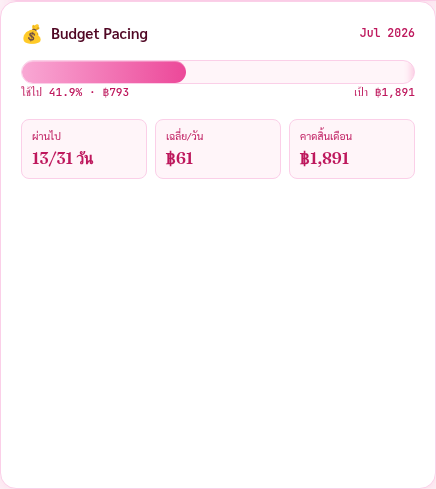Screen dimensions: 436x489
Task: Click the filled pink portion of the progress bar
Action: tap(104, 72)
